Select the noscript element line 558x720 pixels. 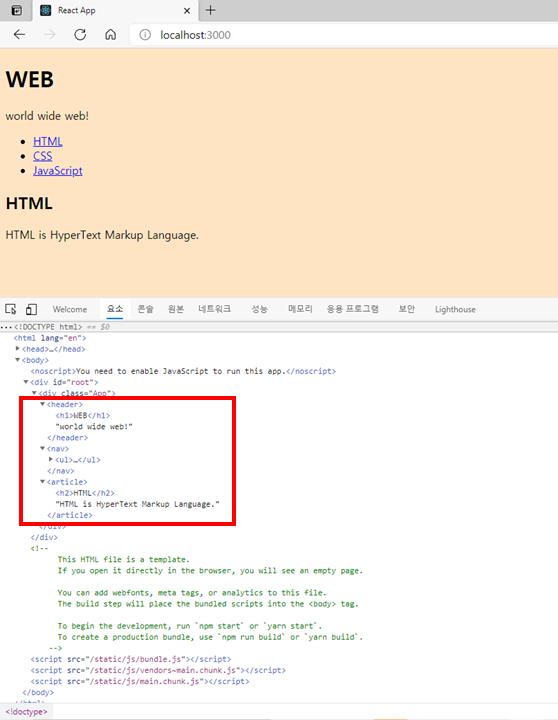click(x=183, y=371)
